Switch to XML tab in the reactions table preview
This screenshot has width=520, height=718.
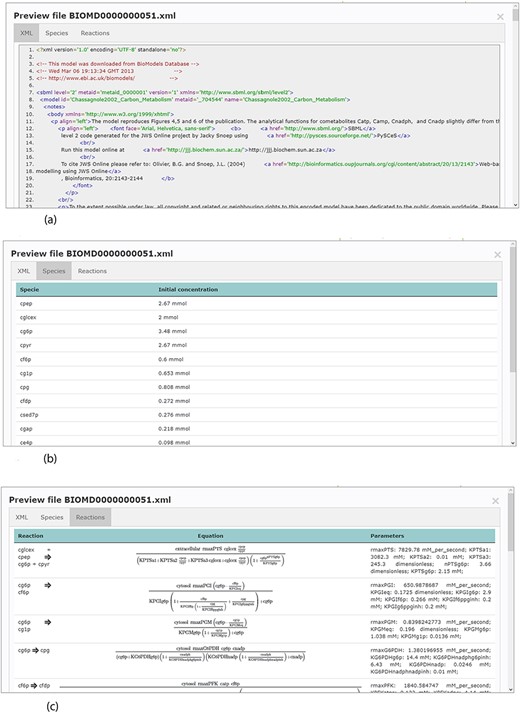coord(22,517)
